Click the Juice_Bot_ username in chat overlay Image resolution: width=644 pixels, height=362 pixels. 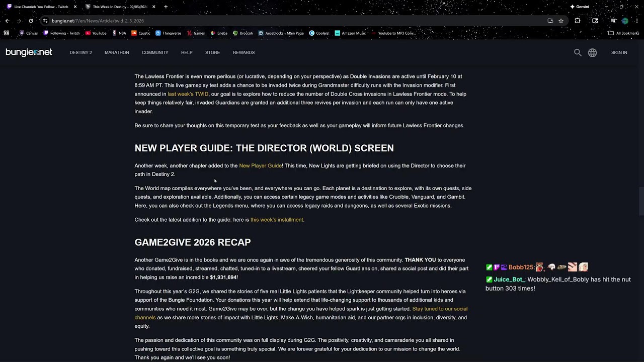click(x=509, y=280)
